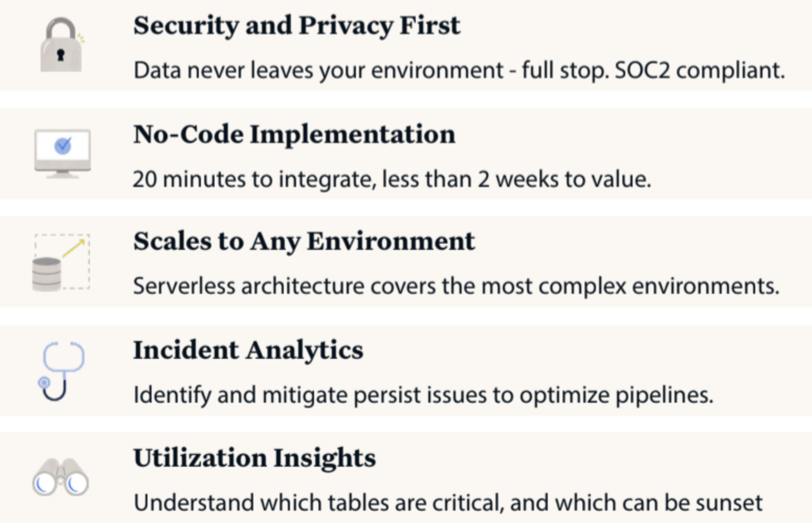Viewport: 812px width, 523px height.
Task: Select the No-Code Implementation heading
Action: [x=294, y=134]
